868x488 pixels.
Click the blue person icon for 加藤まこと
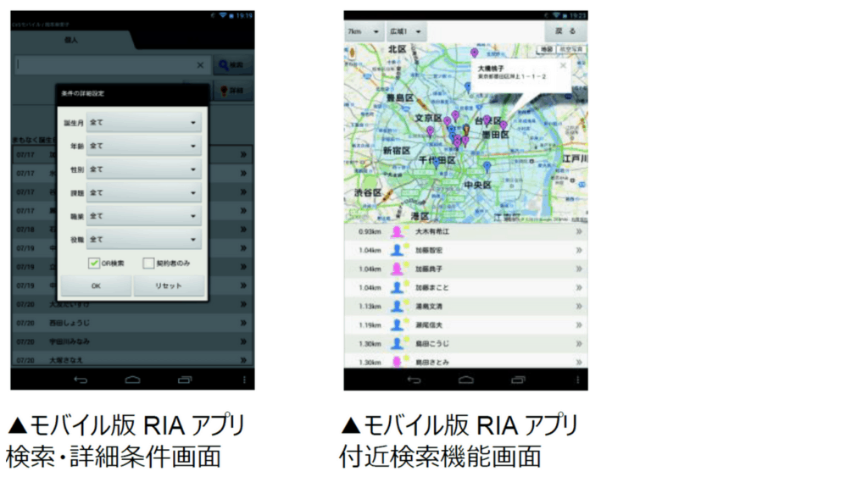click(396, 287)
